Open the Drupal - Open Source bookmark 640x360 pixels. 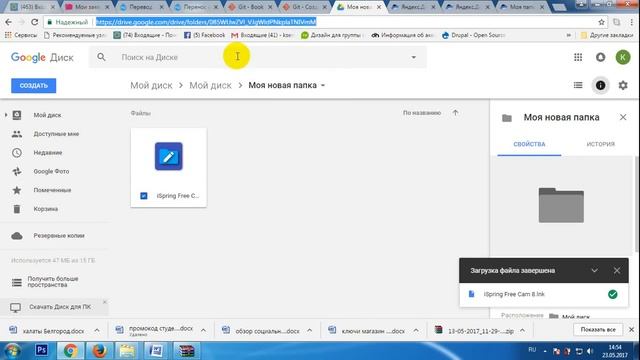point(473,36)
